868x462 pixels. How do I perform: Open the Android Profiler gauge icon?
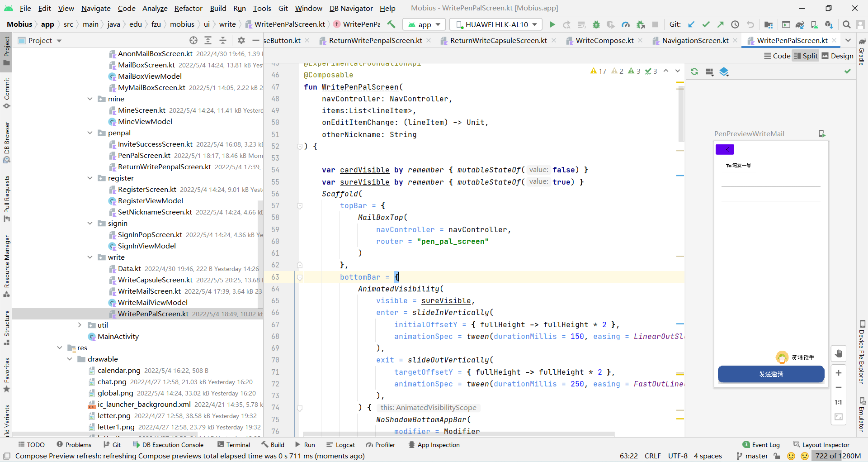tap(626, 24)
